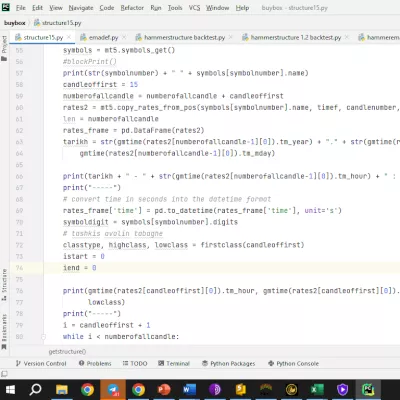This screenshot has width=400, height=400.
Task: Open the Python Packages tool window
Action: pos(229,363)
